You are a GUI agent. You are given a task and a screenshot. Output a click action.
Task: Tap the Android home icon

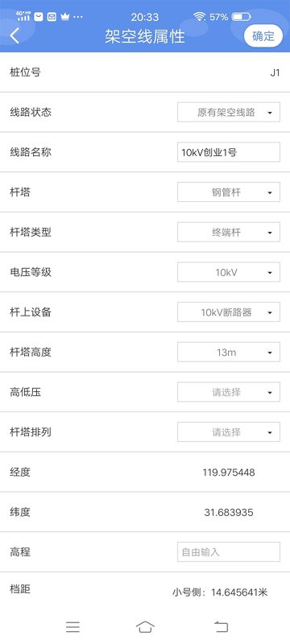(145, 627)
